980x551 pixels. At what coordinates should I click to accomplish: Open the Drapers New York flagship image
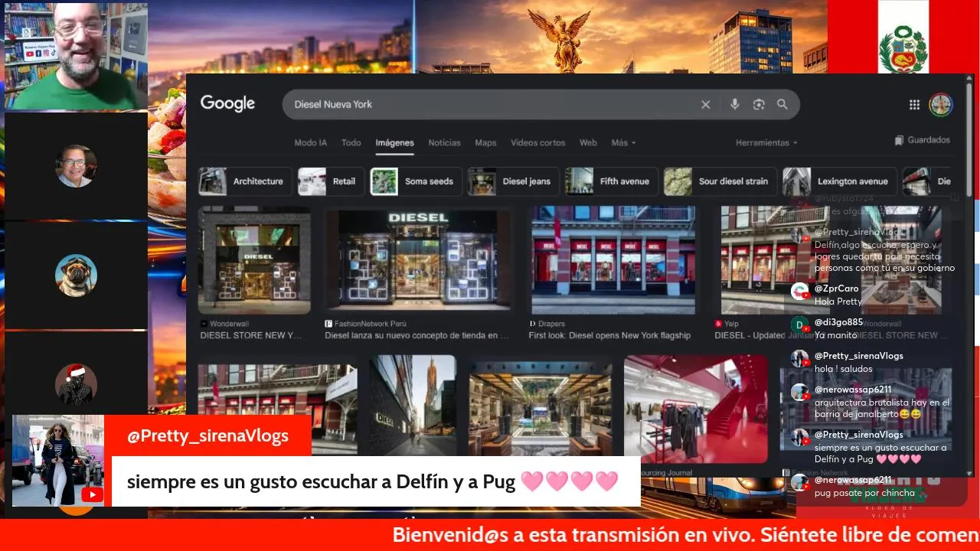(x=613, y=260)
